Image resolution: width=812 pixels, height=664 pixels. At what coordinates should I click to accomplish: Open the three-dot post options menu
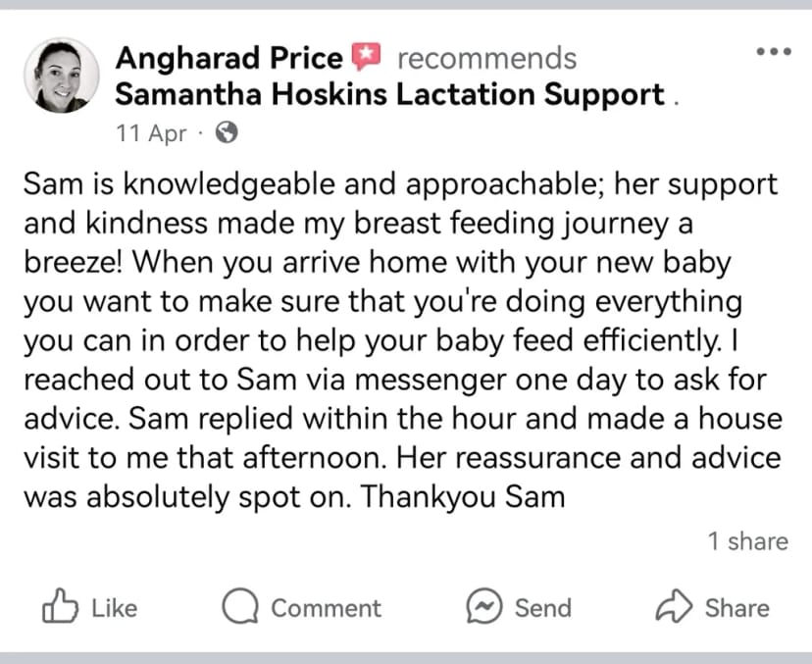click(774, 51)
